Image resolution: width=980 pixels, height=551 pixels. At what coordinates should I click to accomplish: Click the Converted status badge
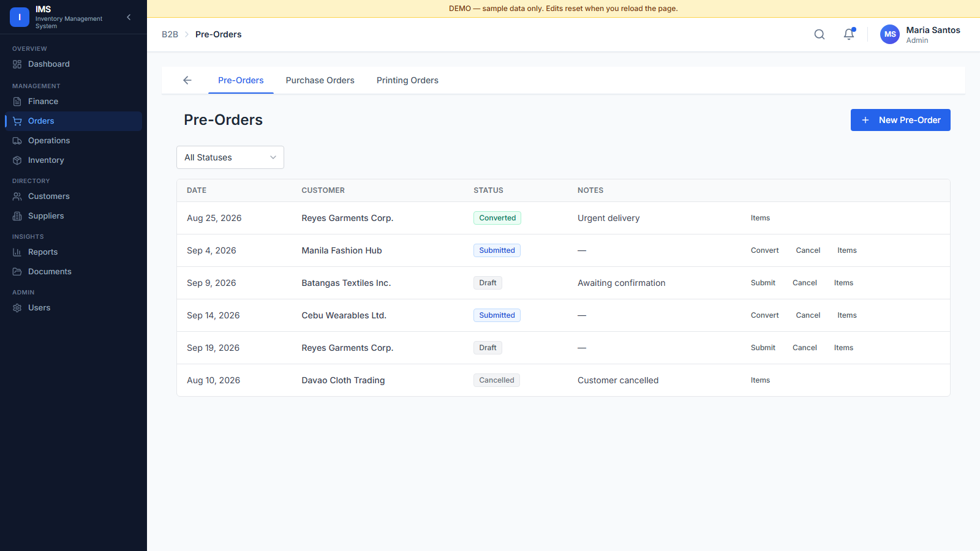(x=497, y=218)
